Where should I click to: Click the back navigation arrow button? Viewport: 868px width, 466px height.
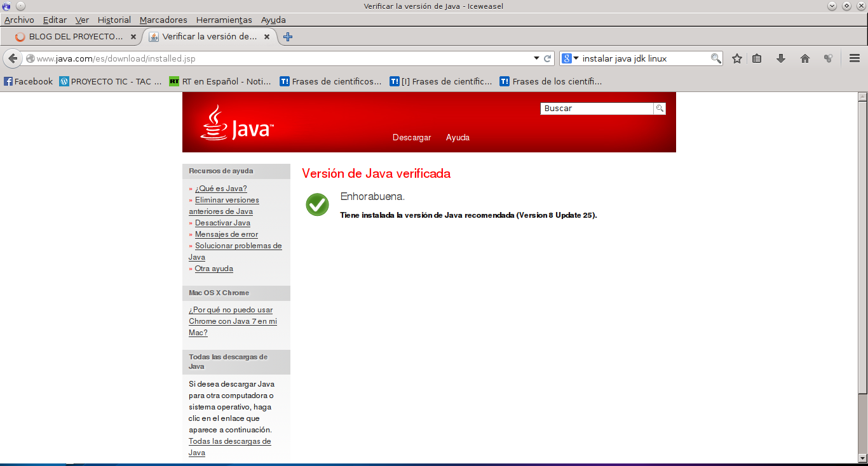(x=13, y=58)
